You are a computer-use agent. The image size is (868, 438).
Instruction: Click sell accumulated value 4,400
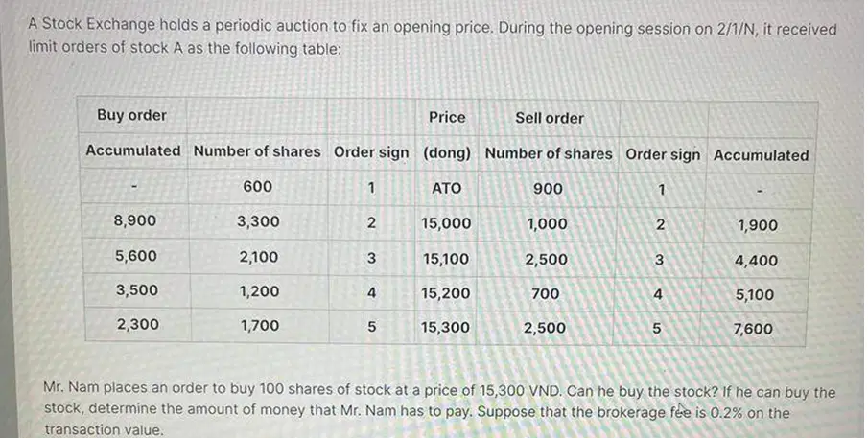pyautogui.click(x=756, y=261)
